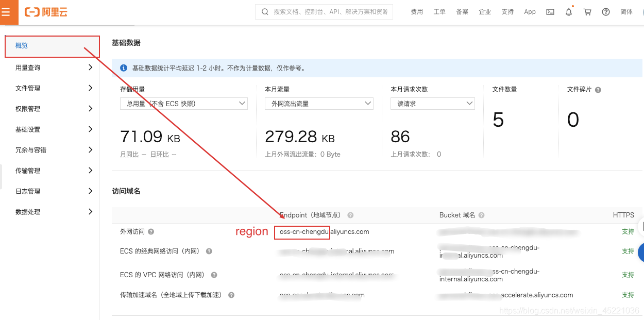Click the 日环比 label
The height and width of the screenshot is (320, 644).
pos(160,155)
